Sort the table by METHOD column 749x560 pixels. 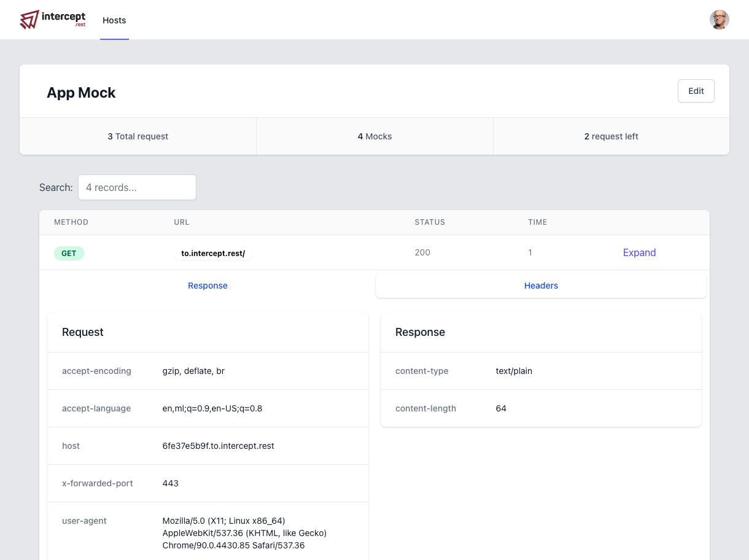click(x=71, y=222)
